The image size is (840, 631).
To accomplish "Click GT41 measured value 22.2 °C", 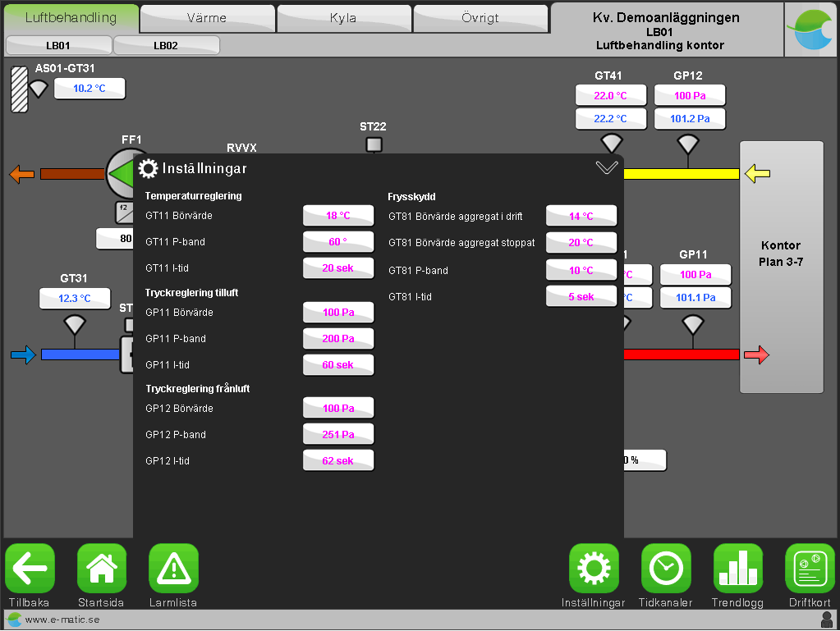I will click(x=611, y=119).
